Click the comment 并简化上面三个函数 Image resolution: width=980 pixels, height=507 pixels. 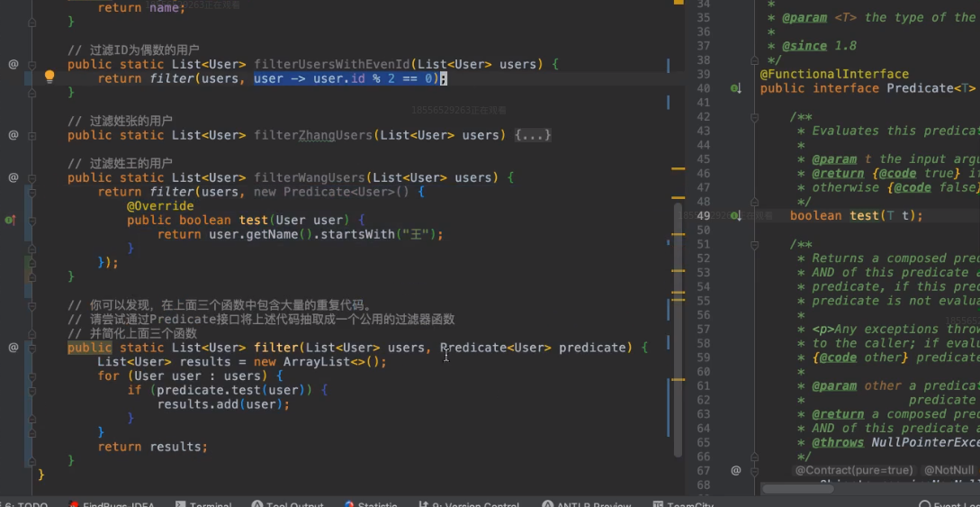click(132, 333)
